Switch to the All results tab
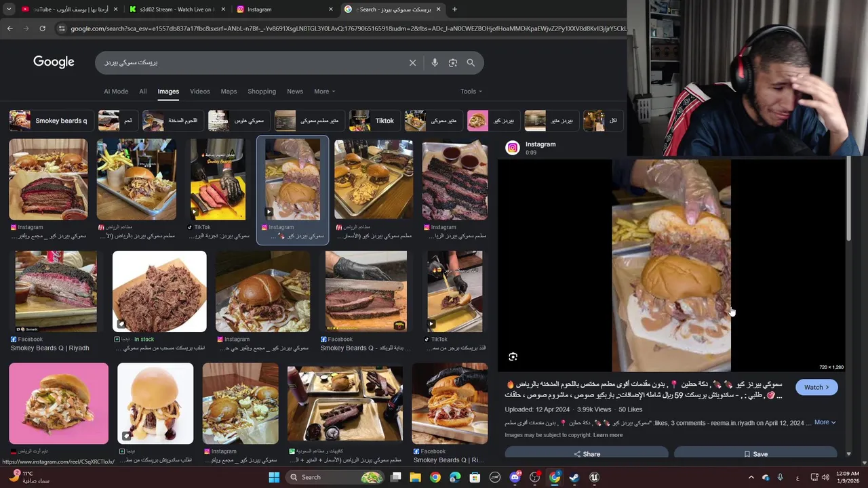 (x=142, y=91)
